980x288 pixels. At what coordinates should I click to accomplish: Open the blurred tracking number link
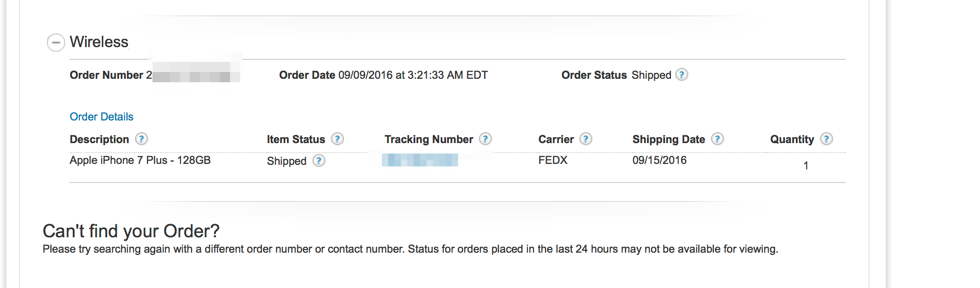point(420,160)
